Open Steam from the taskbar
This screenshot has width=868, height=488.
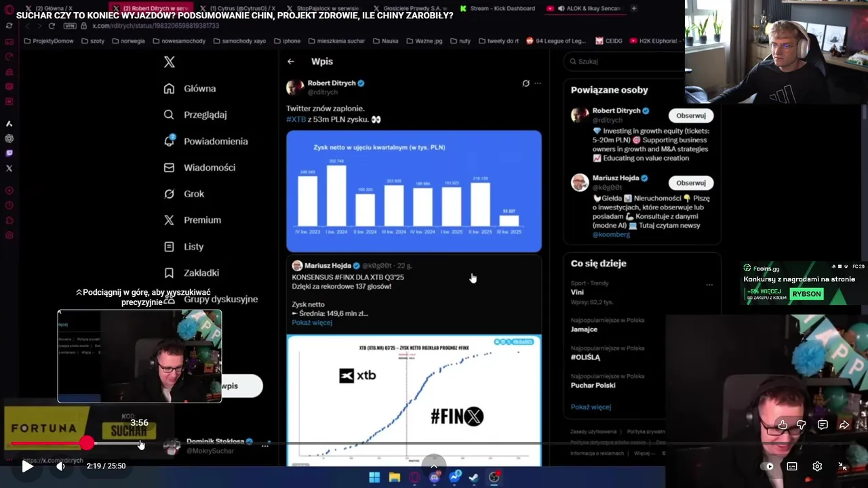pyautogui.click(x=474, y=477)
